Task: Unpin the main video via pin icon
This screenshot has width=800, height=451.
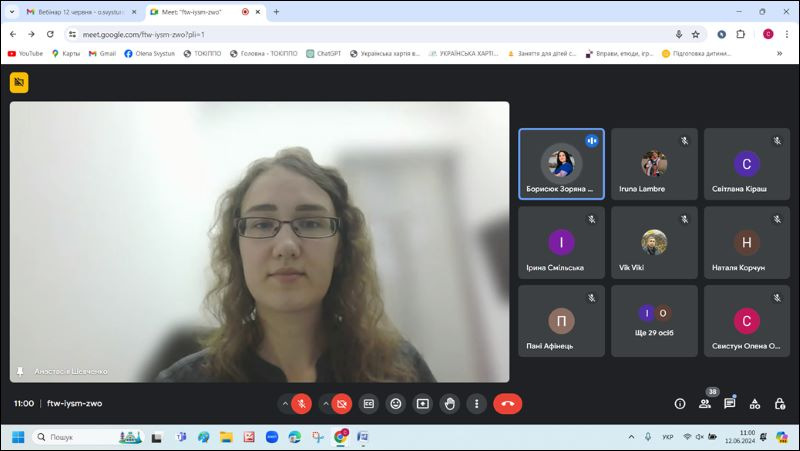Action: pyautogui.click(x=20, y=371)
